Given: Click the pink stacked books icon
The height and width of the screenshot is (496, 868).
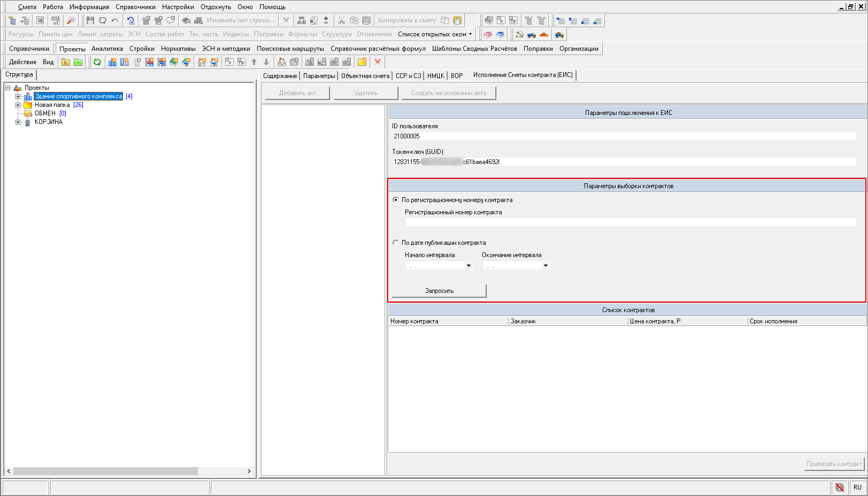Looking at the screenshot, I should coord(488,34).
